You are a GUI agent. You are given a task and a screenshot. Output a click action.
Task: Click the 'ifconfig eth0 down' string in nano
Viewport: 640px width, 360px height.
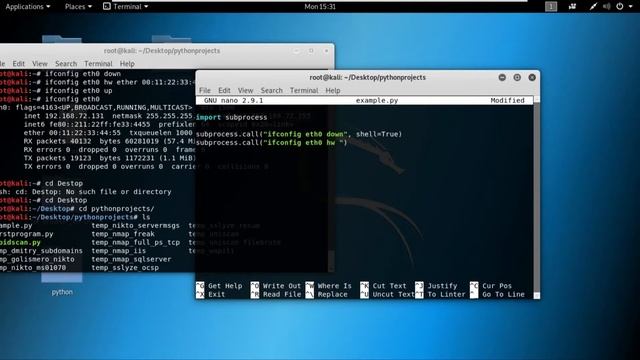(x=305, y=134)
